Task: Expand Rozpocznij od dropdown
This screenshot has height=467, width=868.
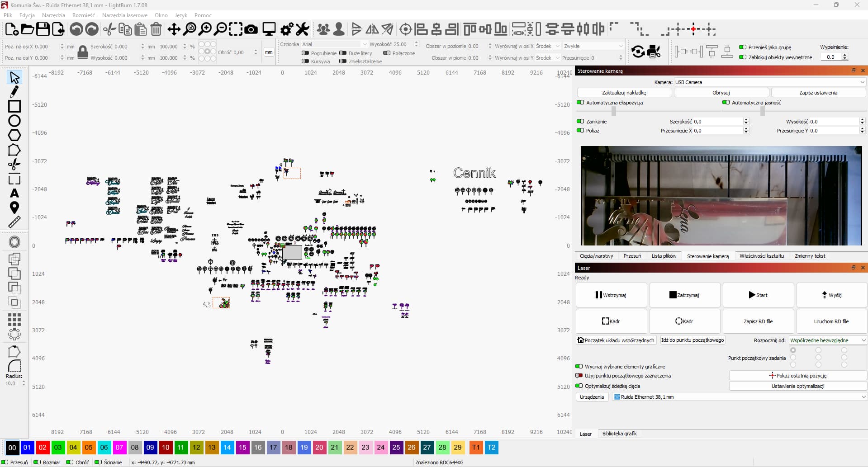Action: click(x=828, y=340)
